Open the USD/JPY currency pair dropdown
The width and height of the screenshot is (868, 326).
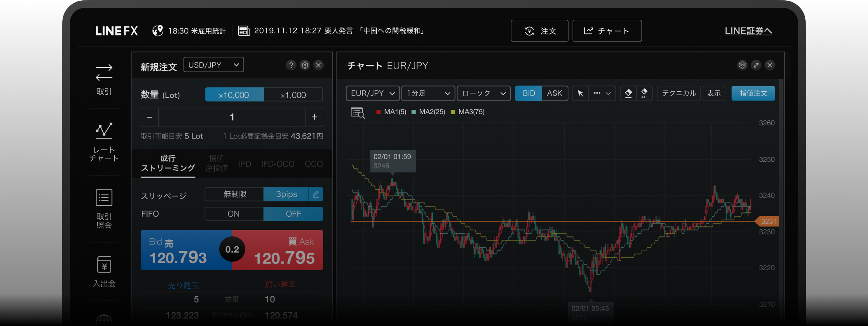(214, 65)
